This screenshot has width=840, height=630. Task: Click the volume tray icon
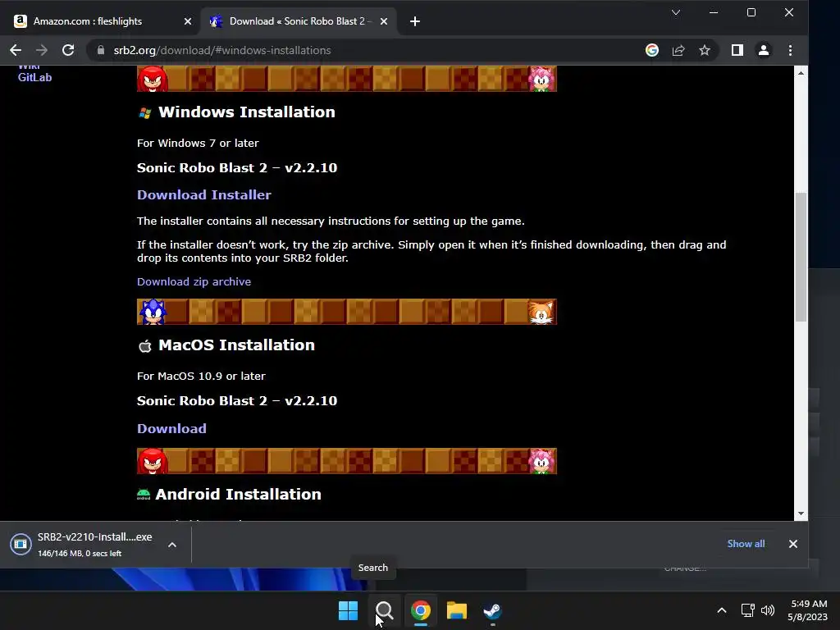click(x=767, y=610)
